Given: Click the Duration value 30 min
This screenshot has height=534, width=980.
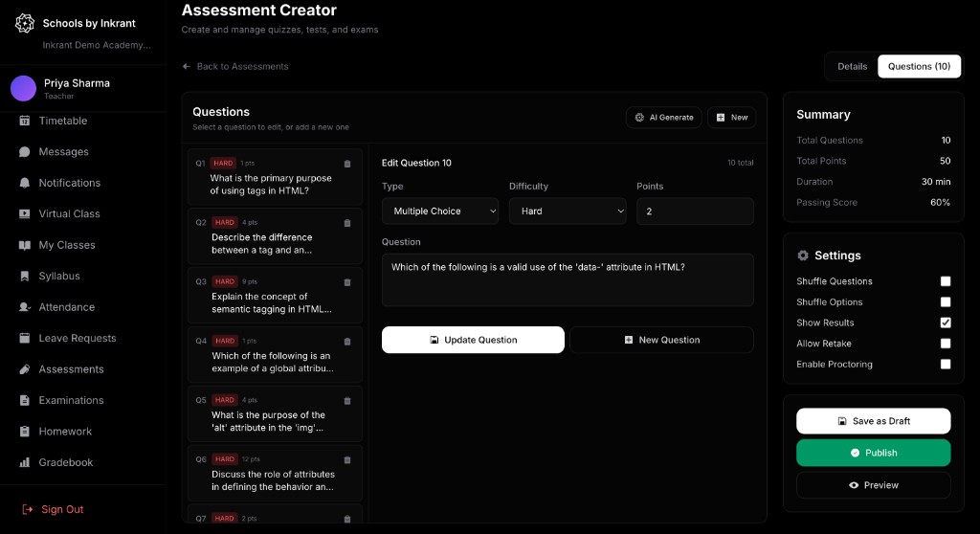Looking at the screenshot, I should (936, 182).
